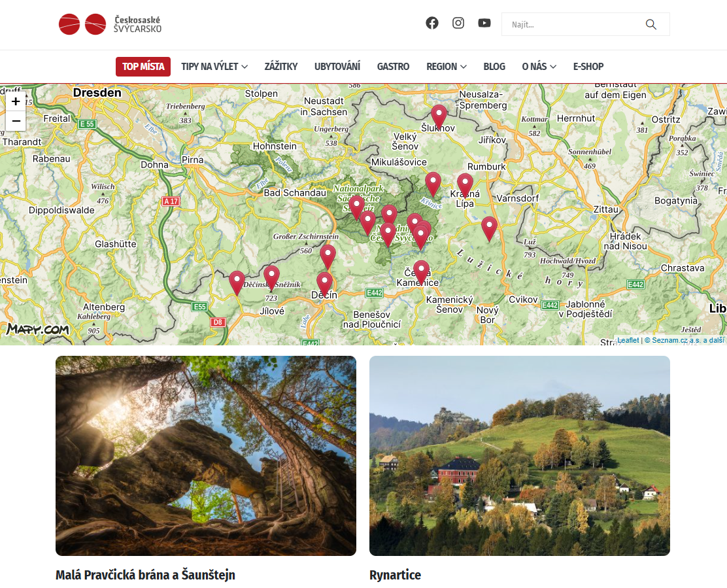Open the Instagram profile icon

coord(458,23)
